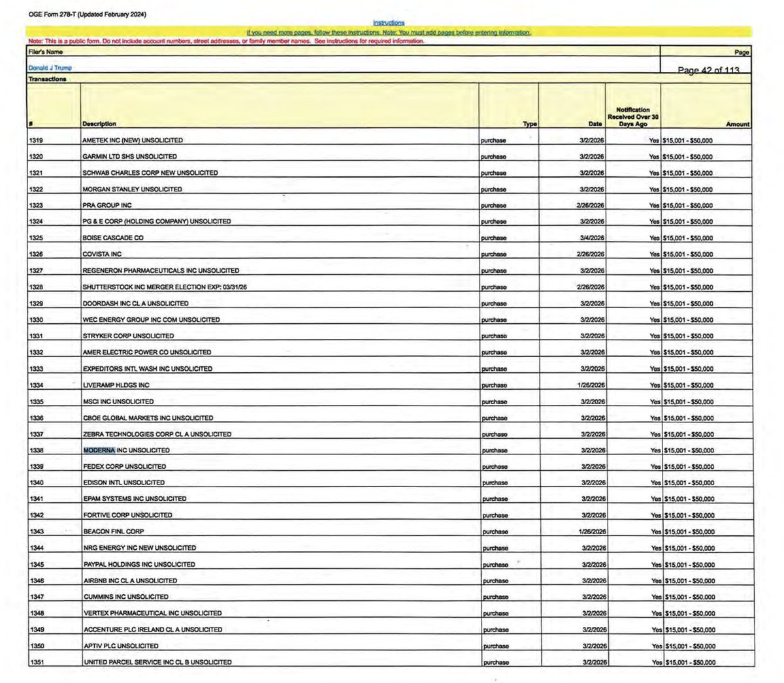Click the 1/26/2026 date for LIVERAMP
The width and height of the screenshot is (784, 683).
[592, 385]
